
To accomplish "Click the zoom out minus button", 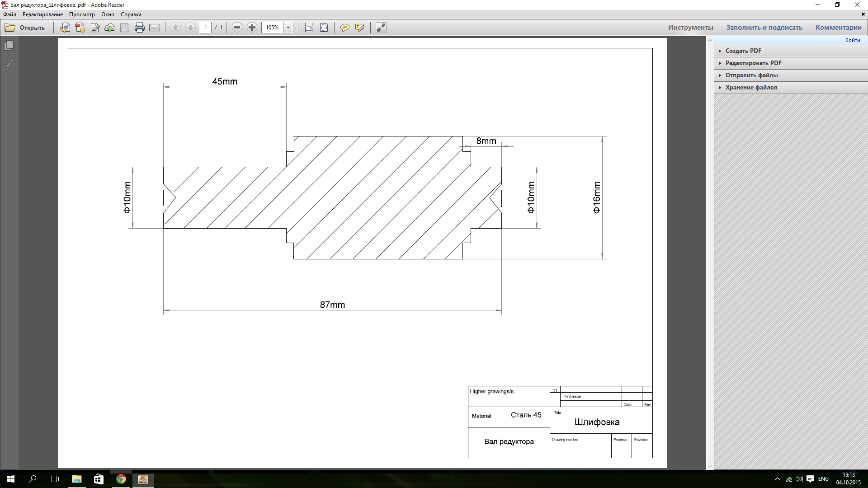I will [x=237, y=28].
